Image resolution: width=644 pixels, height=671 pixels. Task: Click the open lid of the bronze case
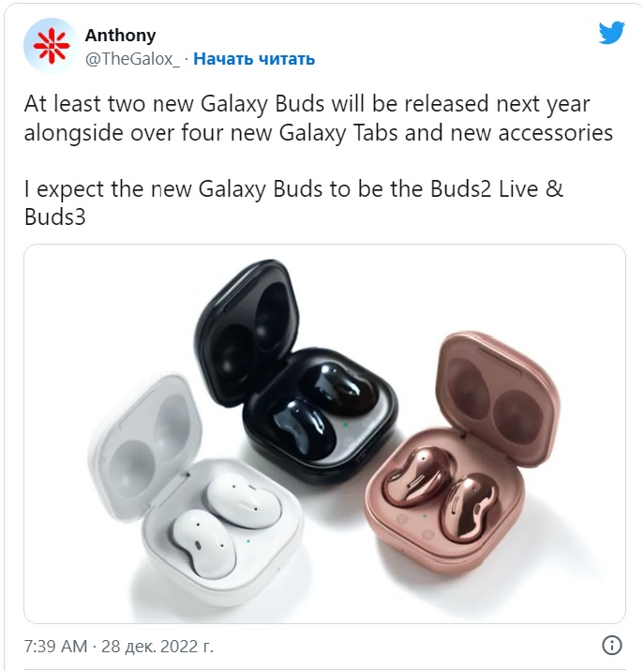[x=499, y=397]
